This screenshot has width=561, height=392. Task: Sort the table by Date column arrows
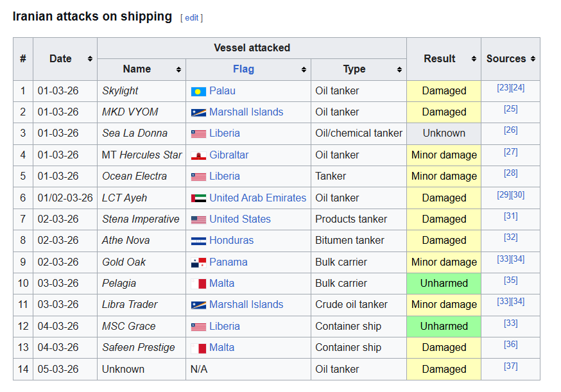pyautogui.click(x=90, y=59)
